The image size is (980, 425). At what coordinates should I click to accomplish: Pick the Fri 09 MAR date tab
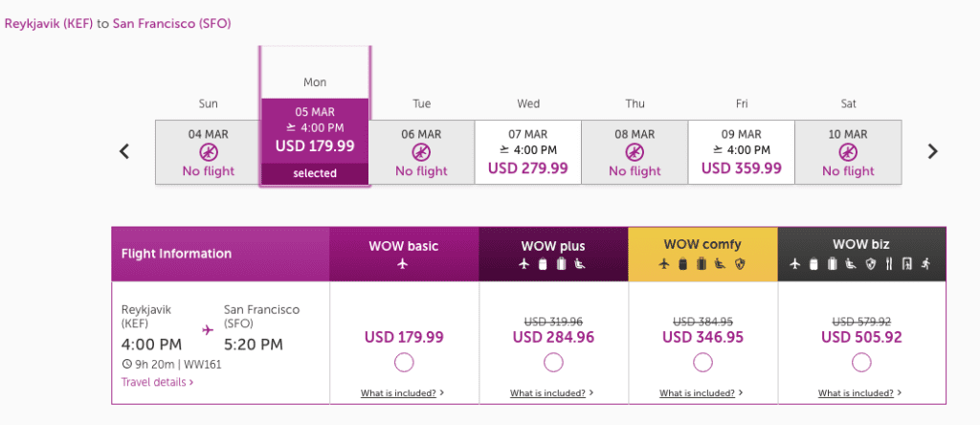point(741,151)
